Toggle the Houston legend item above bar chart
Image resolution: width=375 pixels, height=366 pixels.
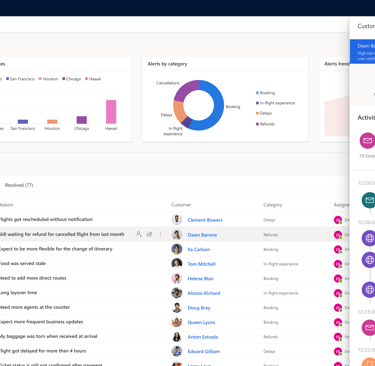(x=48, y=79)
